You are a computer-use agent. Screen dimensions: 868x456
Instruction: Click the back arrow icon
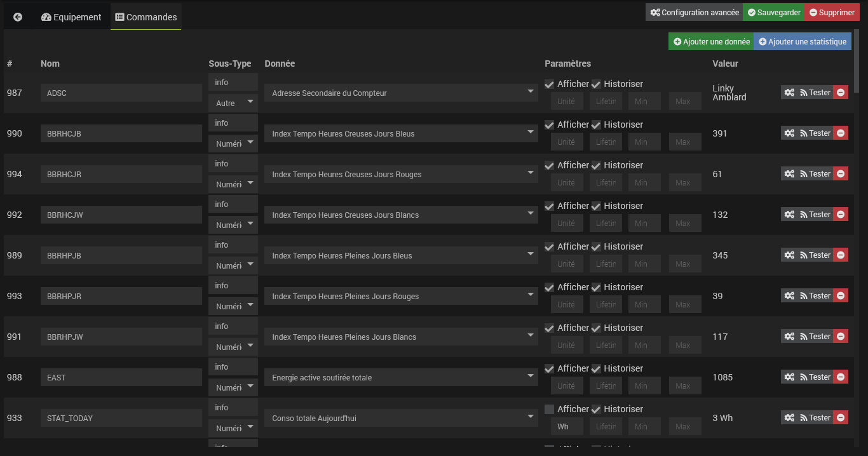[18, 17]
